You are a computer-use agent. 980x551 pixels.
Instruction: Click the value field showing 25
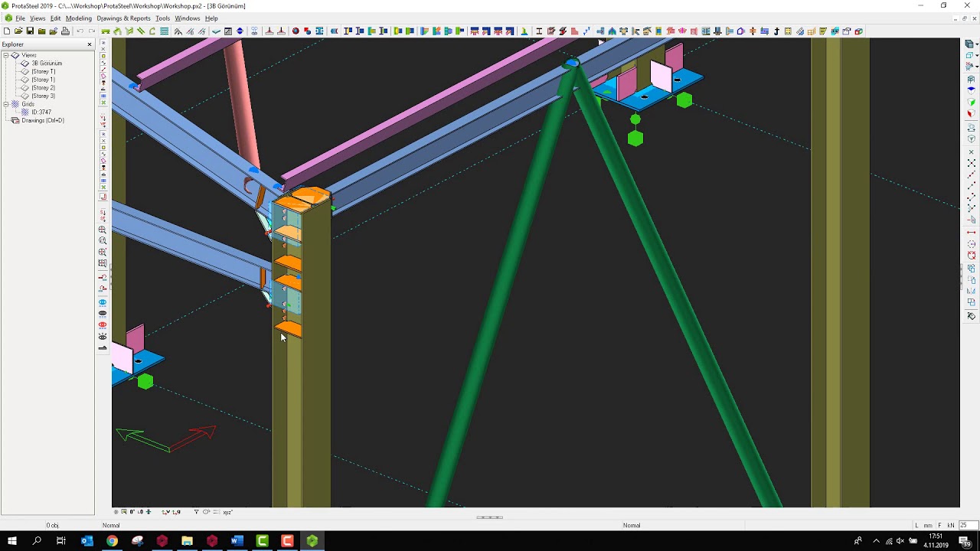[x=969, y=525]
